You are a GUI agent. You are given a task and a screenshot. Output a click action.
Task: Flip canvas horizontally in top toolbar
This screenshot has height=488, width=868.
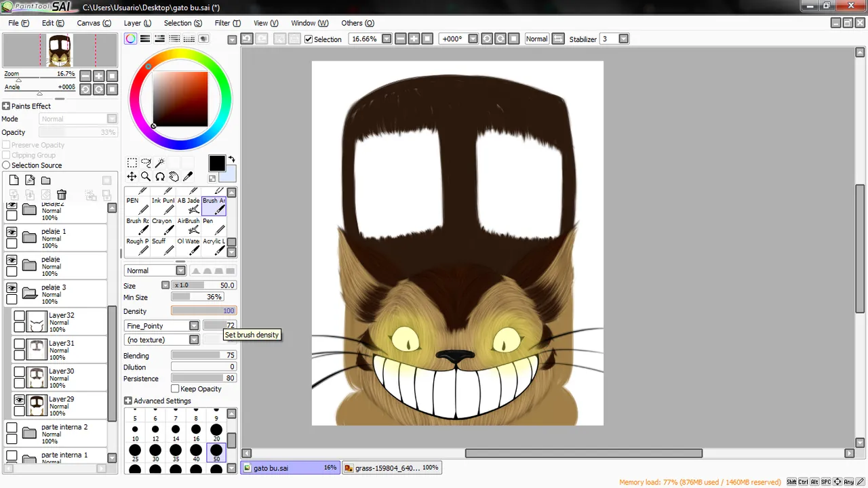pos(558,39)
